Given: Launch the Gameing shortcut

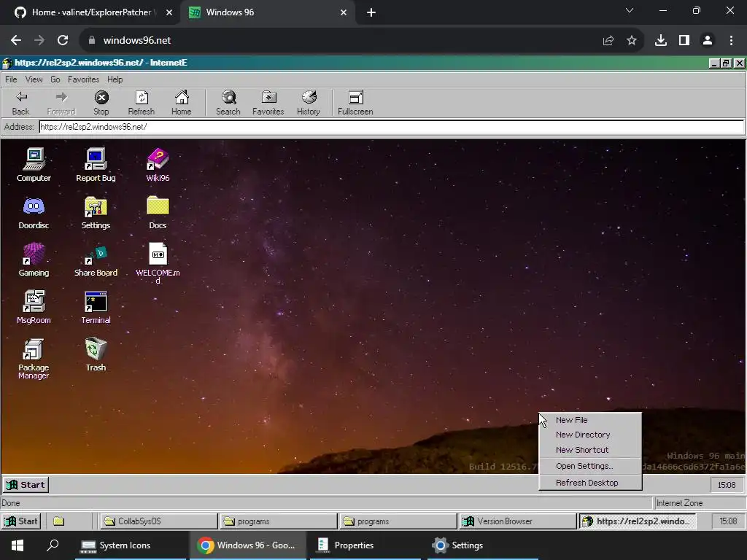Looking at the screenshot, I should 34,260.
